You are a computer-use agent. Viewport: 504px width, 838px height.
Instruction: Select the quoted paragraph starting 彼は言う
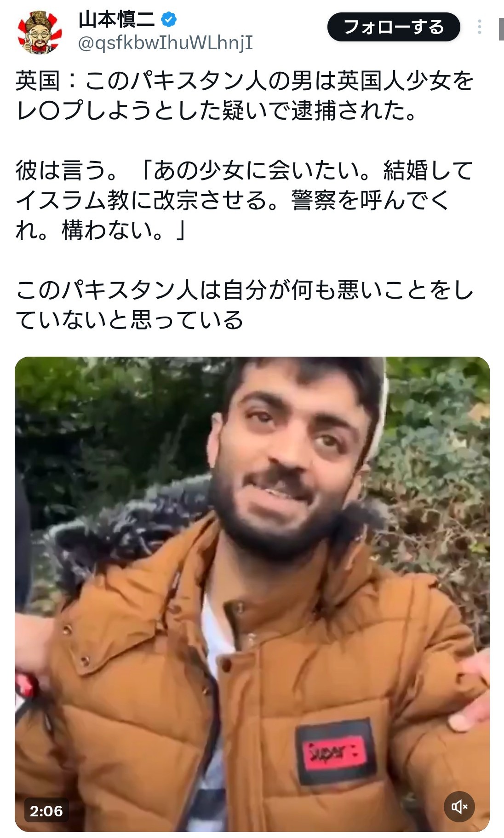[x=245, y=200]
